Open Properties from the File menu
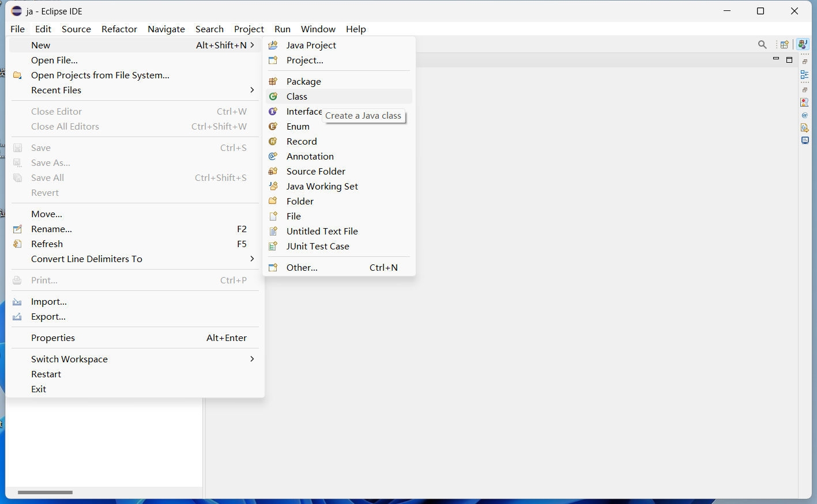817x504 pixels. [x=134, y=338]
